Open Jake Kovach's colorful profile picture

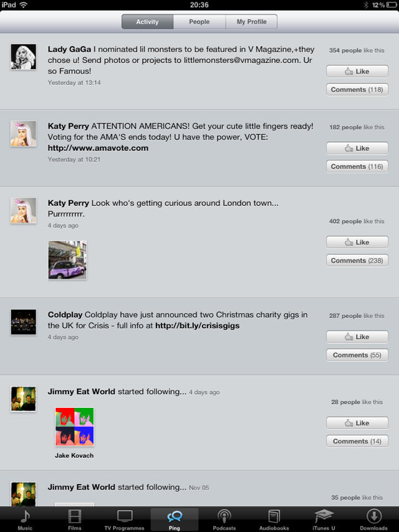coord(74,427)
